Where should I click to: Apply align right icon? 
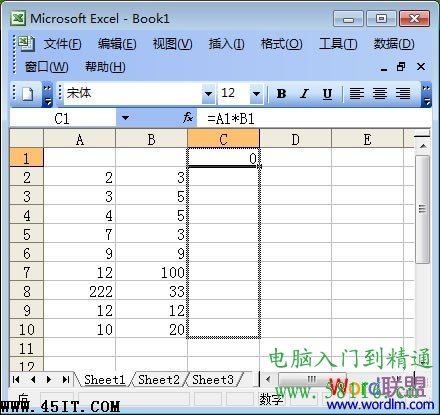pos(403,94)
